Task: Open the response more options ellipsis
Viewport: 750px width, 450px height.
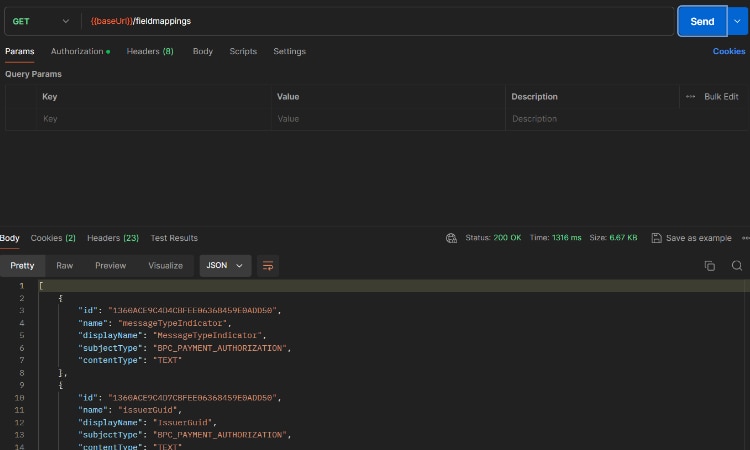Action: (746, 238)
